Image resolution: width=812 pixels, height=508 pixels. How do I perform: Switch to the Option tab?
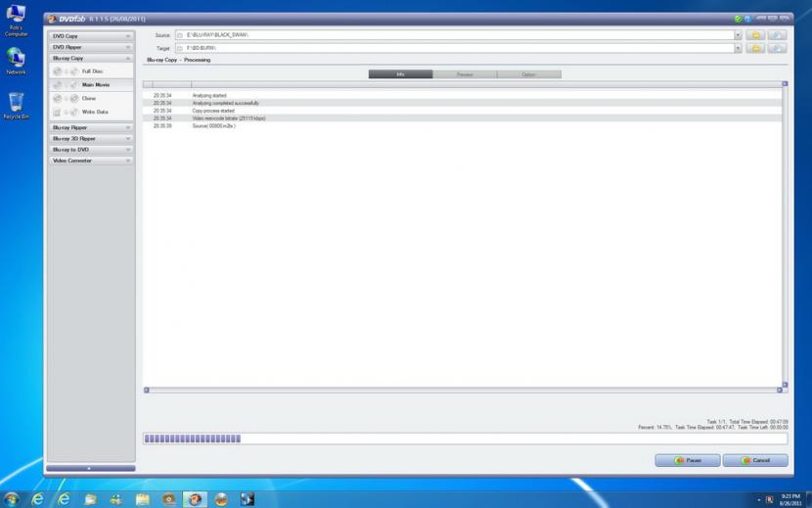(x=528, y=74)
